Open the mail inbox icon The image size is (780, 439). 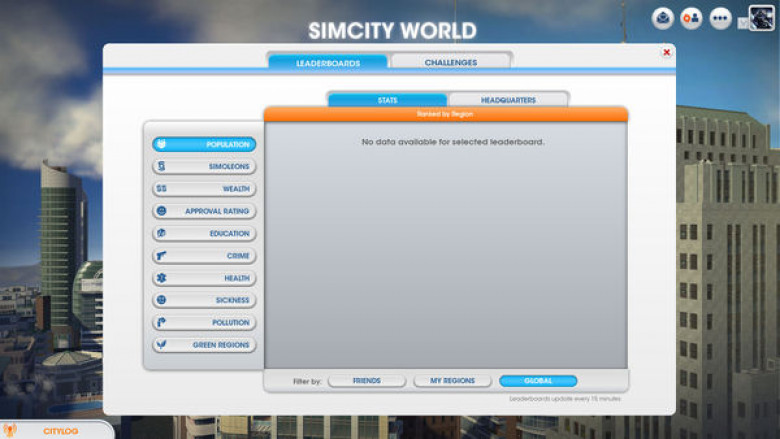click(663, 18)
